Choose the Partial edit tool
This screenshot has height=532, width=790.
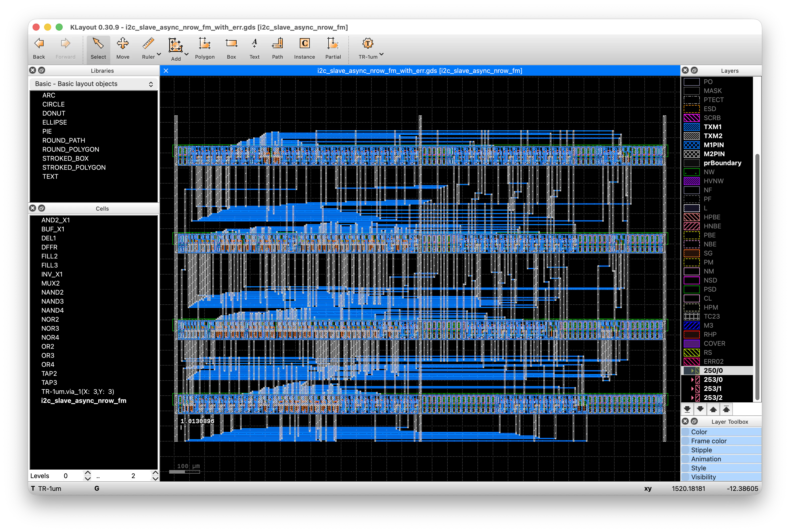(333, 49)
